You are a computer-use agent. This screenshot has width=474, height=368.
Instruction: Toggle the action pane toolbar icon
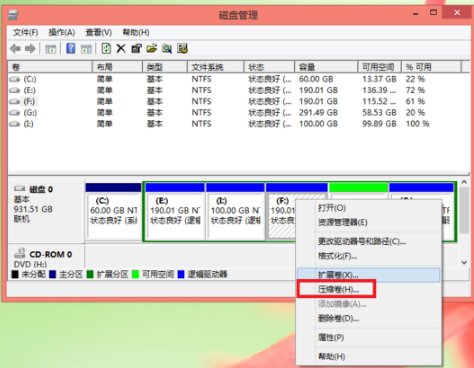click(86, 49)
